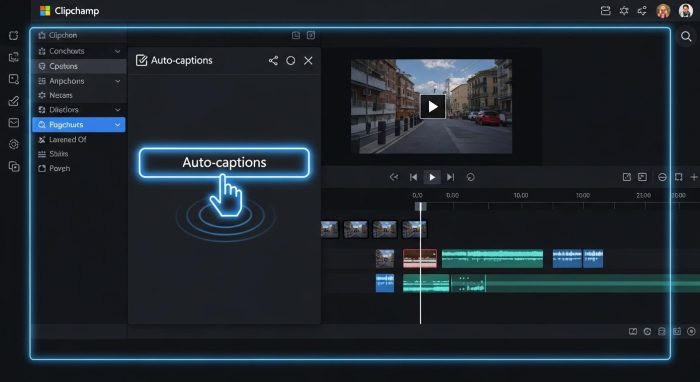This screenshot has height=382, width=700.
Task: Click the circle icon in Auto-captions header
Action: [x=291, y=61]
